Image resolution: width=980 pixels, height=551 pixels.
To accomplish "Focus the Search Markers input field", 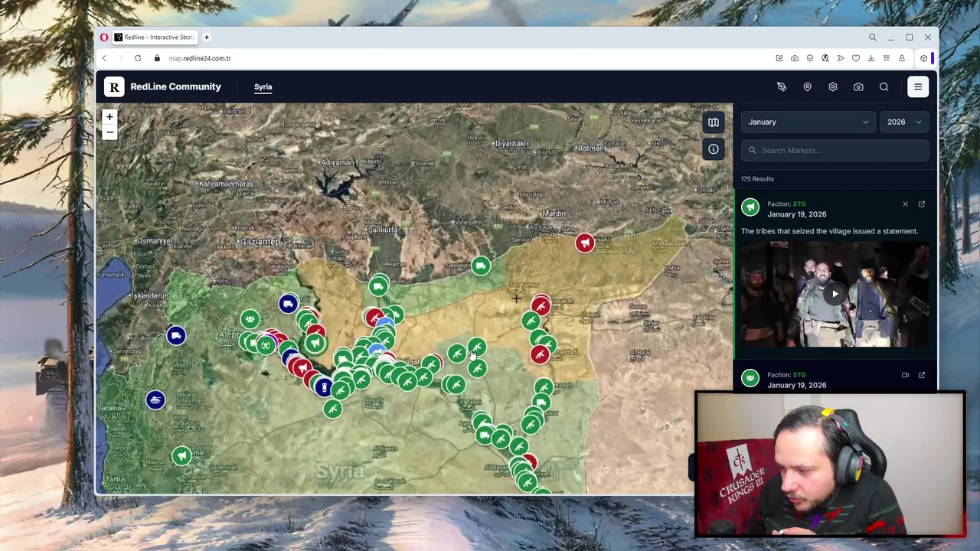I will (x=835, y=150).
